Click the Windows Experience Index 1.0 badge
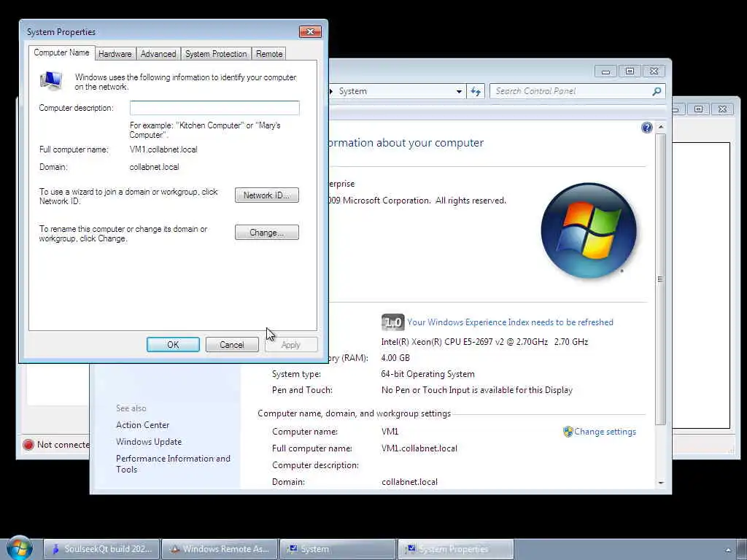The image size is (747, 560). (x=392, y=322)
